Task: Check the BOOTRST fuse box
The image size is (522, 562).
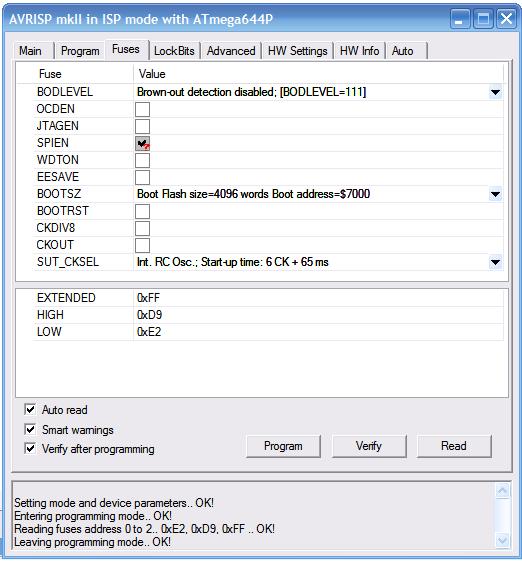Action: coord(142,211)
